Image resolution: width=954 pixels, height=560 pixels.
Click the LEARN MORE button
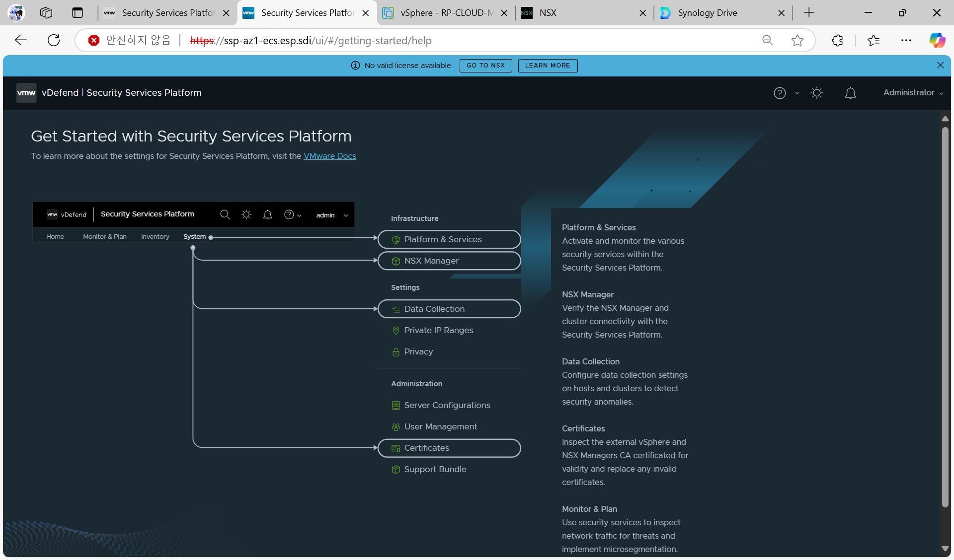tap(548, 66)
